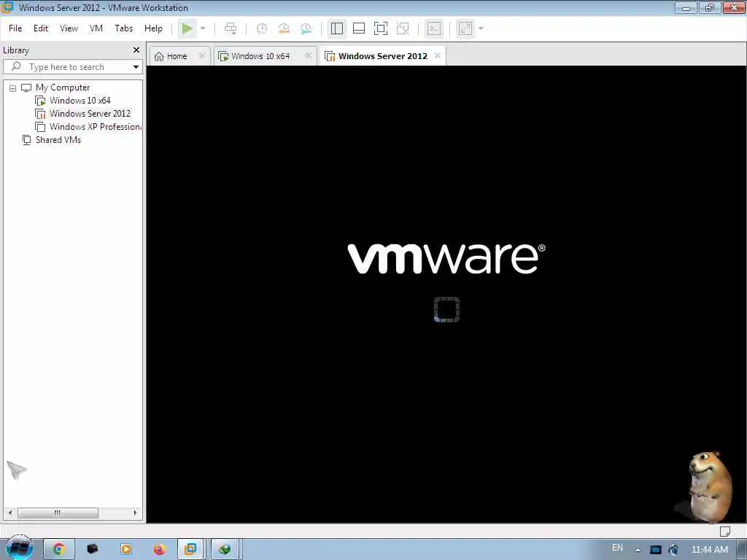Open the Help menu
The width and height of the screenshot is (747, 560).
coord(153,28)
